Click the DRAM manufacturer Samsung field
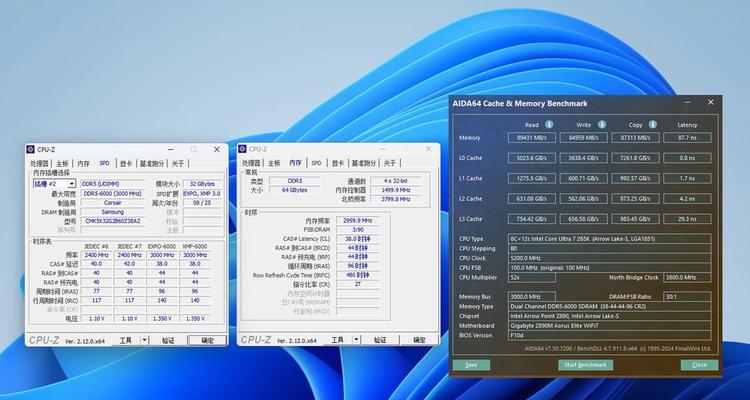Image resolution: width=750 pixels, height=400 pixels. 113,212
